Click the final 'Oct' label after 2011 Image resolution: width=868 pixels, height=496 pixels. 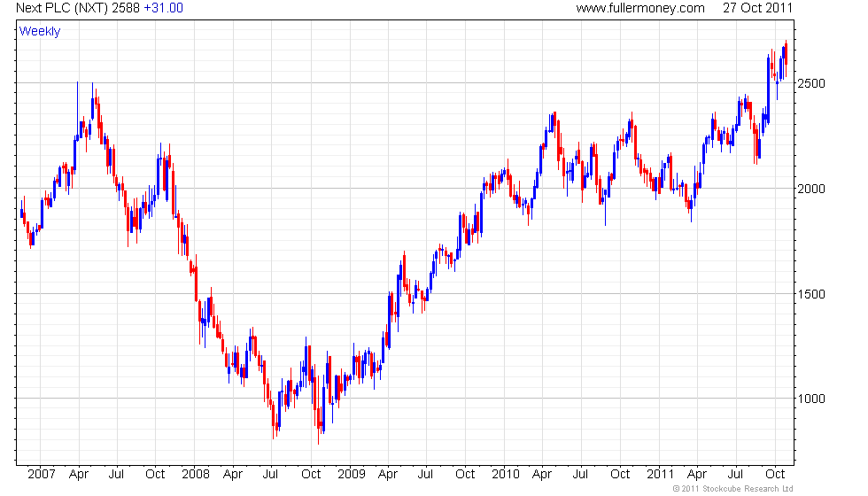[x=775, y=475]
